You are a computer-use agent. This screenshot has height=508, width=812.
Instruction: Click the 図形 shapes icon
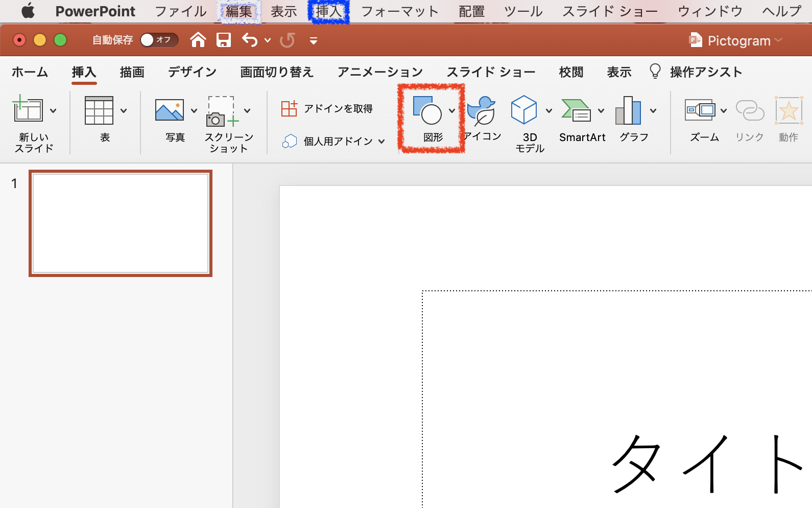(x=427, y=110)
